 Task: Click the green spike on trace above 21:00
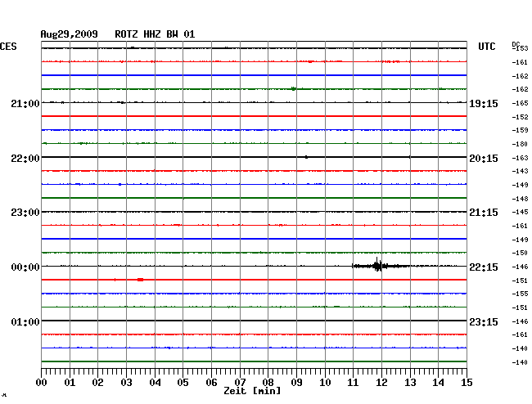point(294,89)
